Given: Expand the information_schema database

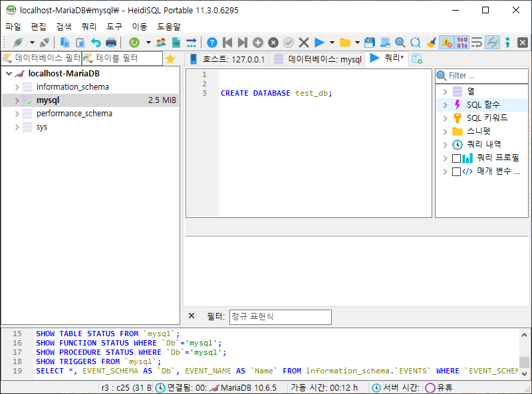Looking at the screenshot, I should point(17,87).
